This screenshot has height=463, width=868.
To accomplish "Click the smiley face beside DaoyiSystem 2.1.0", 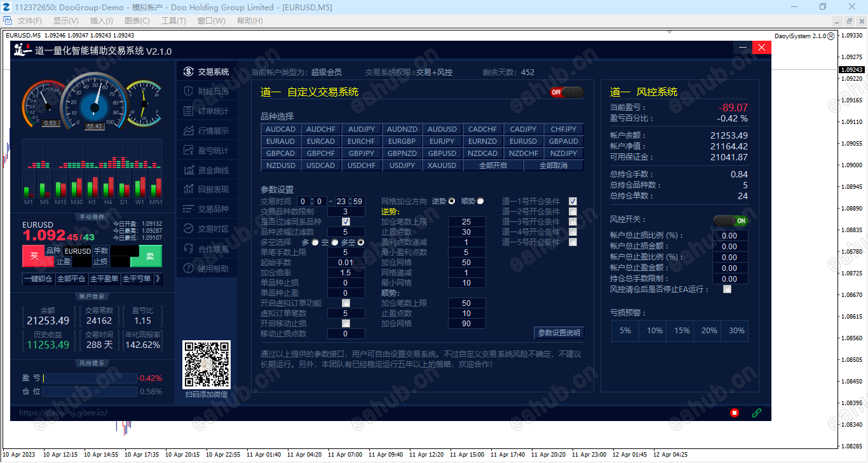I will [831, 36].
